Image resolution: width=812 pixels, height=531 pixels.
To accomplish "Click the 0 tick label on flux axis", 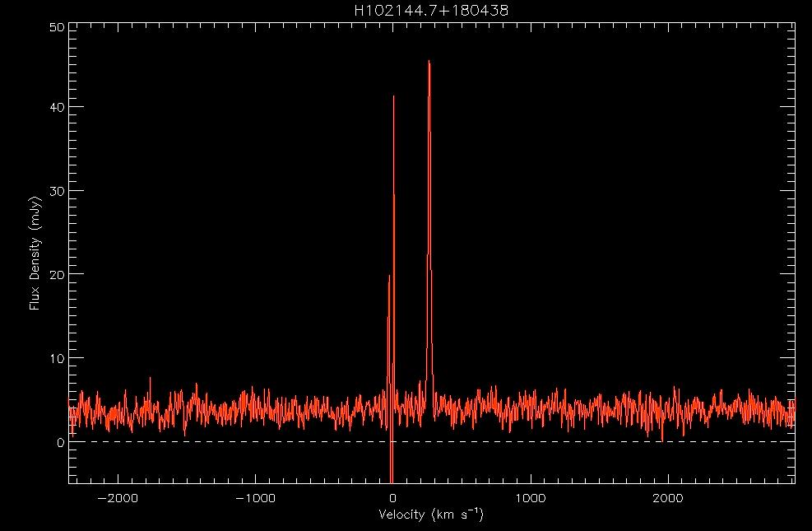I will pos(60,442).
